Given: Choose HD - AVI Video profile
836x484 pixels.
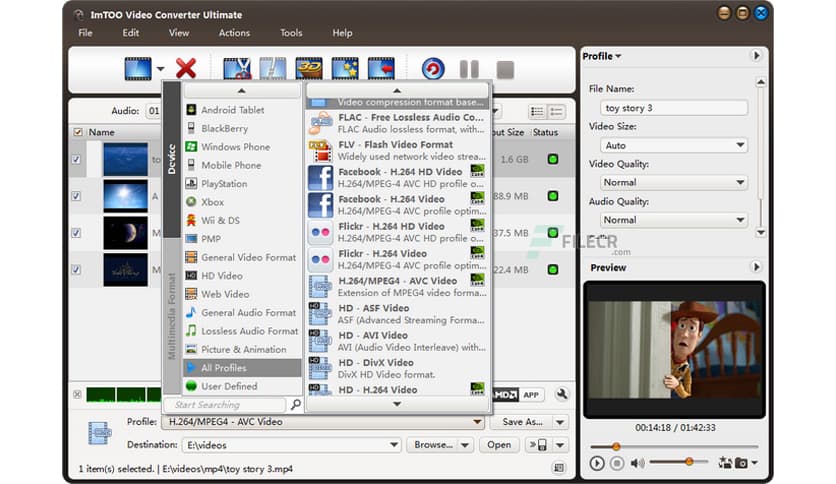Looking at the screenshot, I should pyautogui.click(x=397, y=341).
